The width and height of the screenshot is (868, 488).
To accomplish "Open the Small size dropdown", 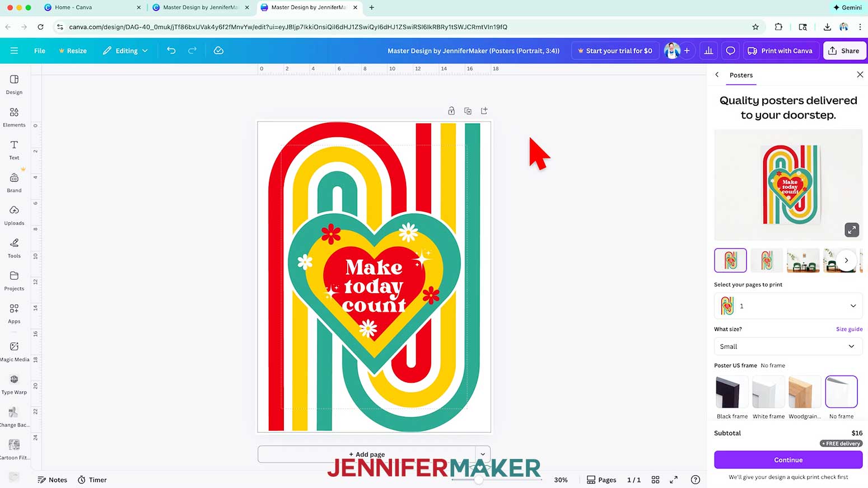I will point(788,346).
